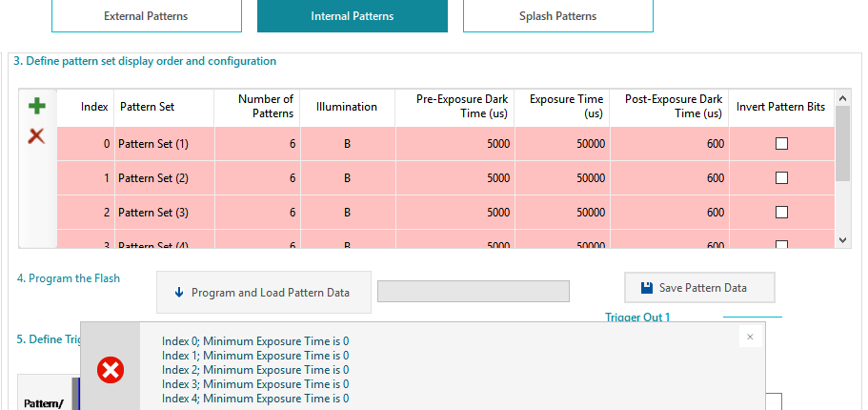The image size is (868, 410).
Task: Click the flash programming progress bar
Action: point(473,291)
